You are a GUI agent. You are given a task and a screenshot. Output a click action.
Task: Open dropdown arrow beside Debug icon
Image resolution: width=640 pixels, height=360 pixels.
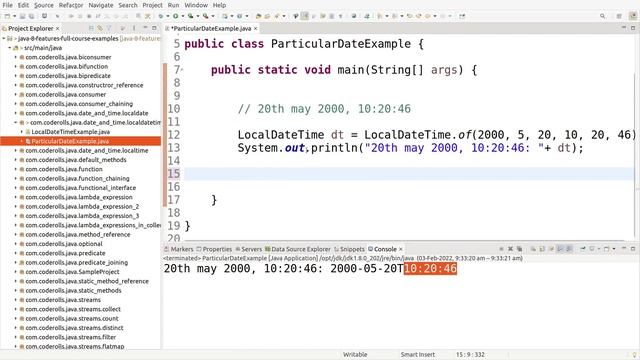167,16
